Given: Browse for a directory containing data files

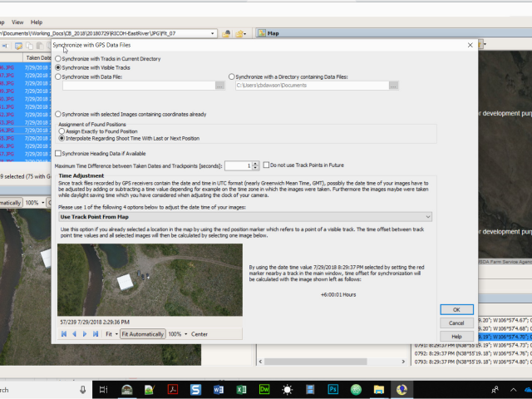Looking at the screenshot, I should click(393, 86).
